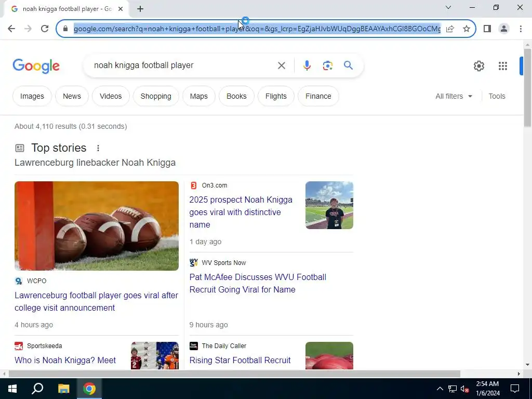Open the Chrome three-dot menu
Viewport: 532px width, 399px height.
point(521,29)
